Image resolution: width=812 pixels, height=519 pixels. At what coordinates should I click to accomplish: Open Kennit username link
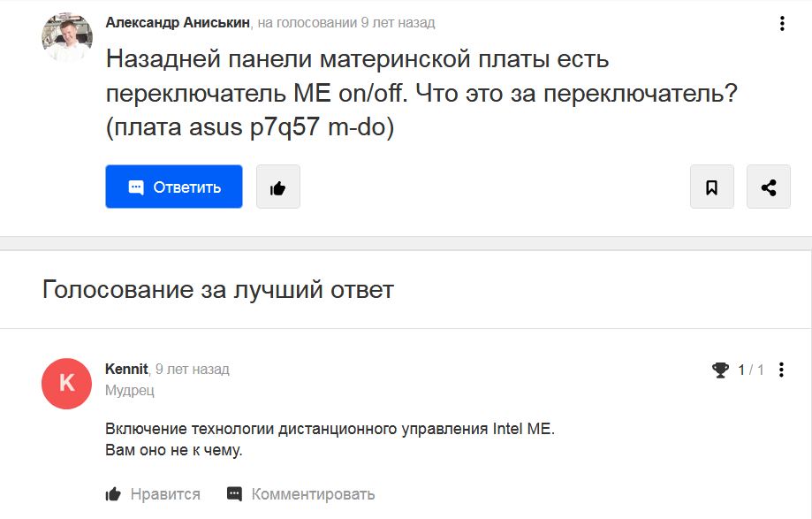[126, 369]
